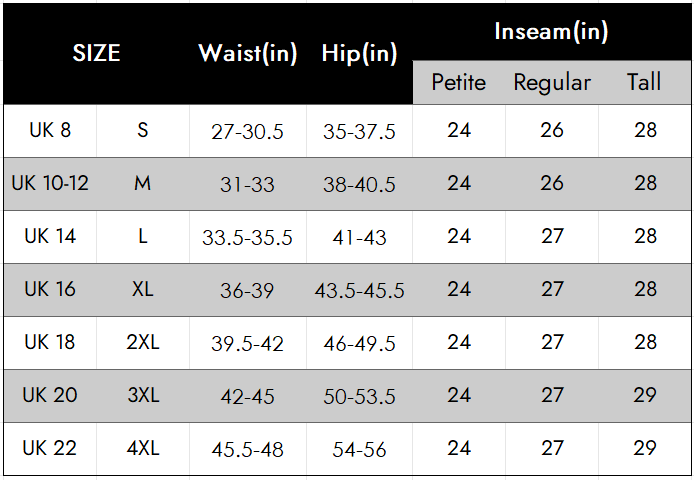Click the UK 22 cell
Image resolution: width=694 pixels, height=480 pixels.
[50, 449]
